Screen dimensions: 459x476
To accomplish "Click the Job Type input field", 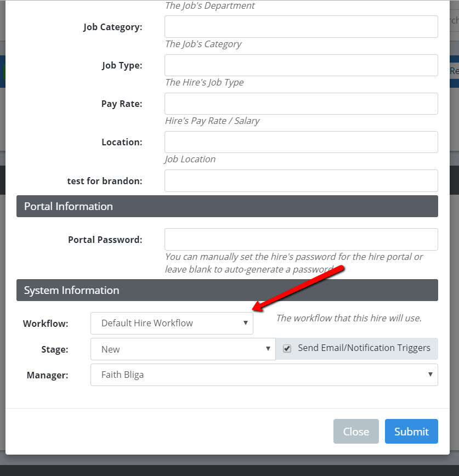I will click(301, 65).
